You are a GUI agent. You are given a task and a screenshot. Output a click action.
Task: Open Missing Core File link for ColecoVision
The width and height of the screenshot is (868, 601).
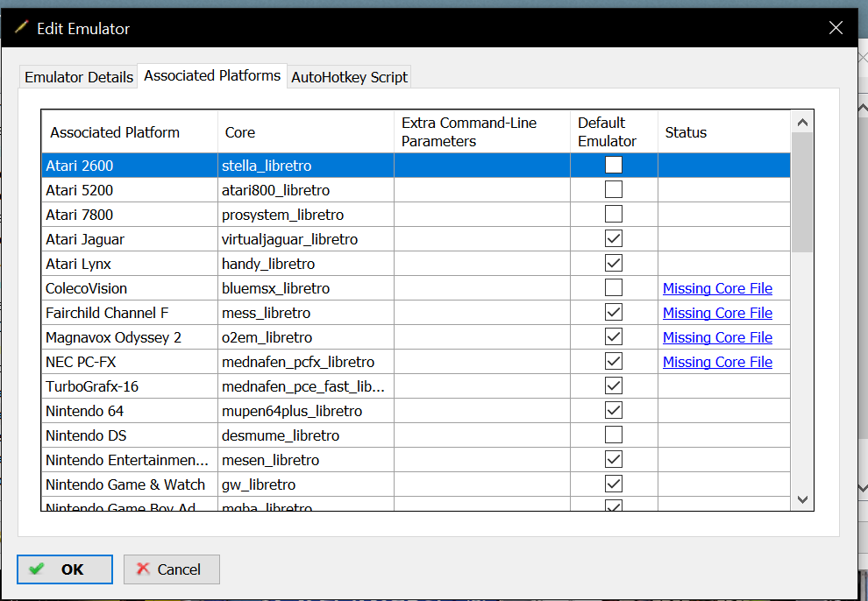717,288
